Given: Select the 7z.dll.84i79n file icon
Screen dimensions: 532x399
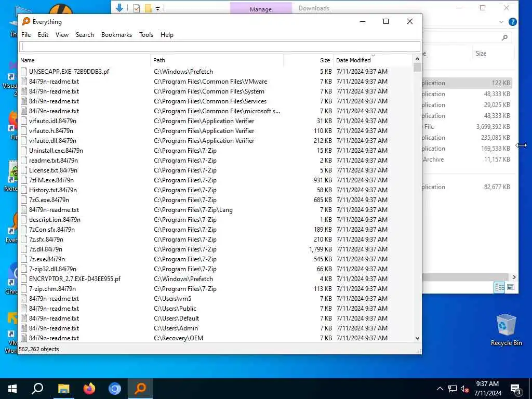Looking at the screenshot, I should coord(23,249).
